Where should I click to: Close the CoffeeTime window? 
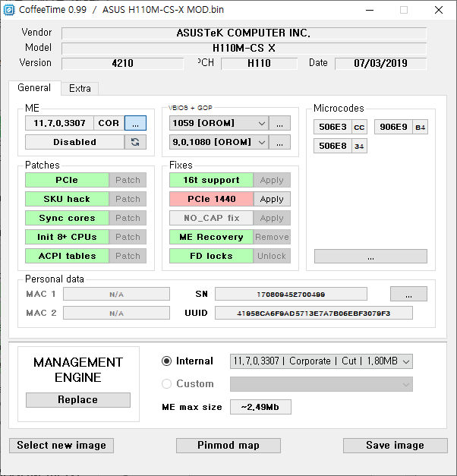439,10
